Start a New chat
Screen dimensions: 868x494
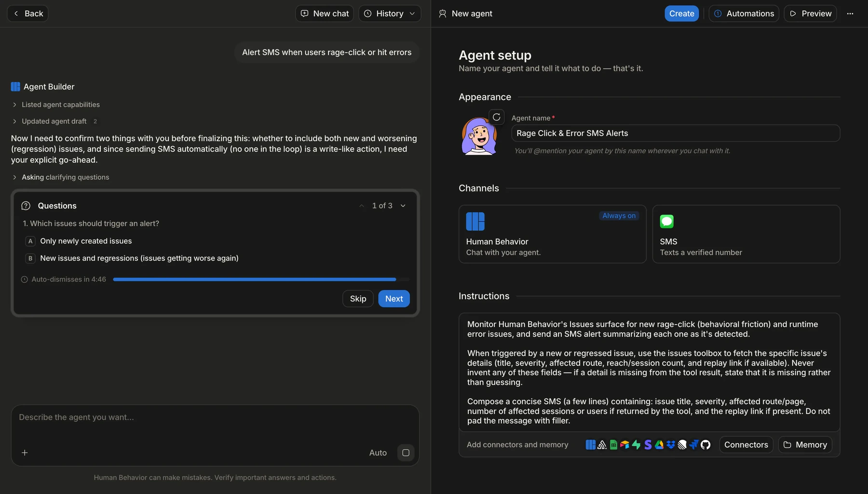325,13
